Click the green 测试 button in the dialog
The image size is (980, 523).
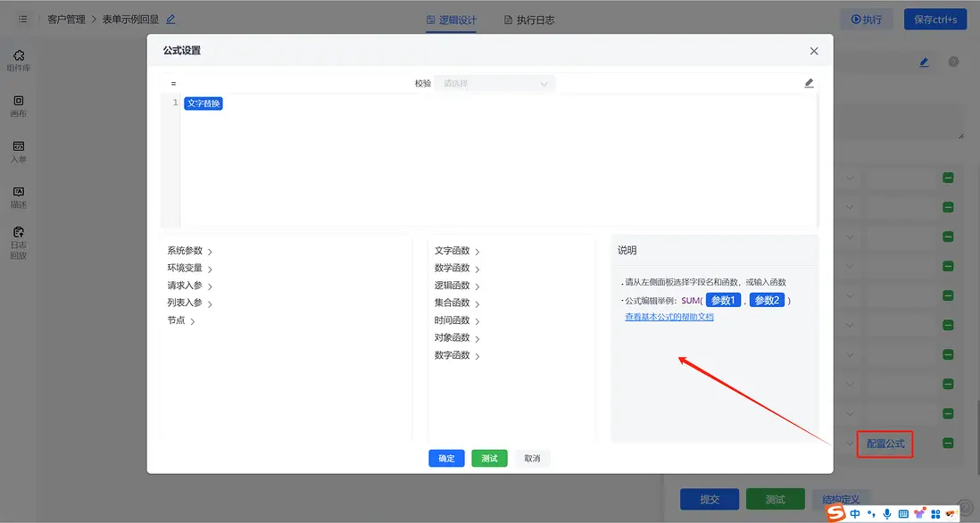[x=489, y=458]
